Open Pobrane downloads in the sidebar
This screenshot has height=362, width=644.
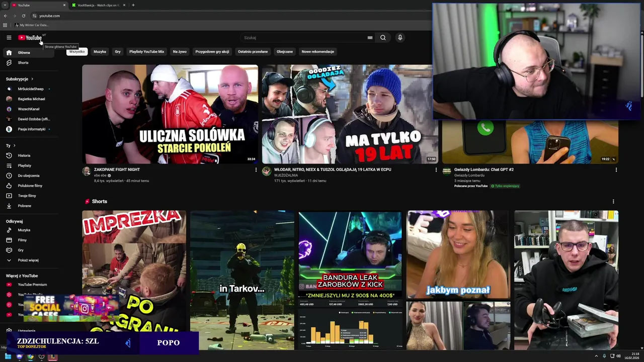coord(29,206)
